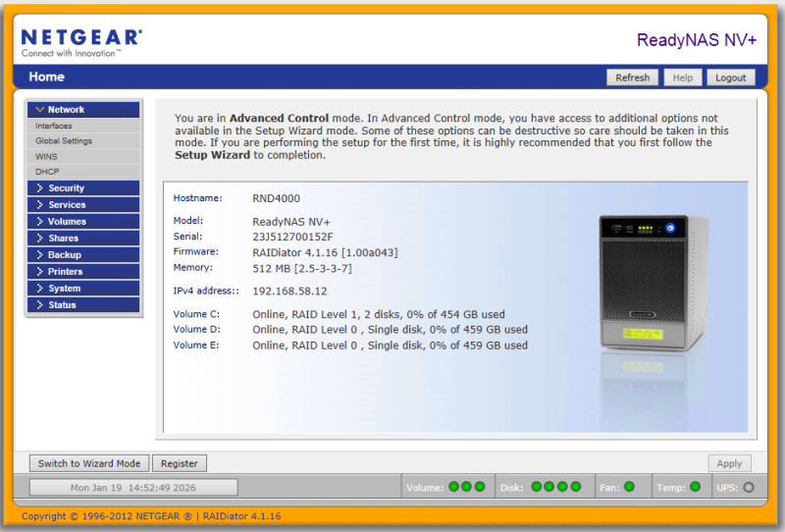Click the Volume C status line
The width and height of the screenshot is (785, 532).
click(379, 315)
